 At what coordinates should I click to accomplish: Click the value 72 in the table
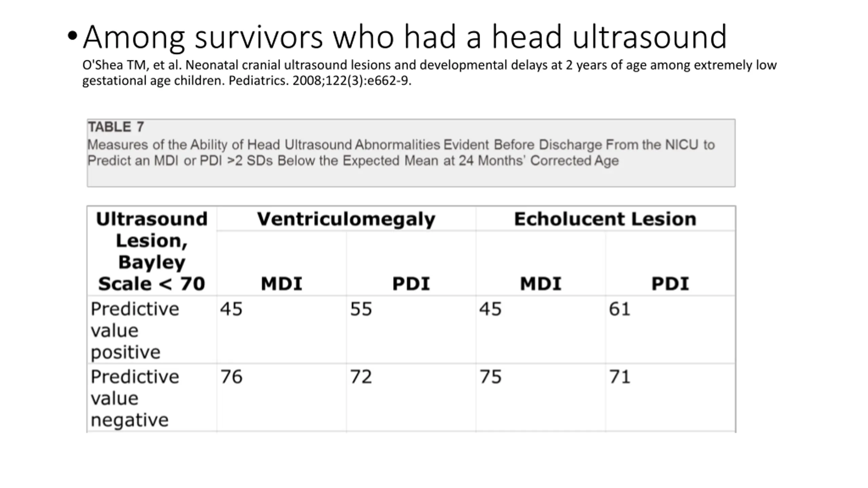[361, 377]
